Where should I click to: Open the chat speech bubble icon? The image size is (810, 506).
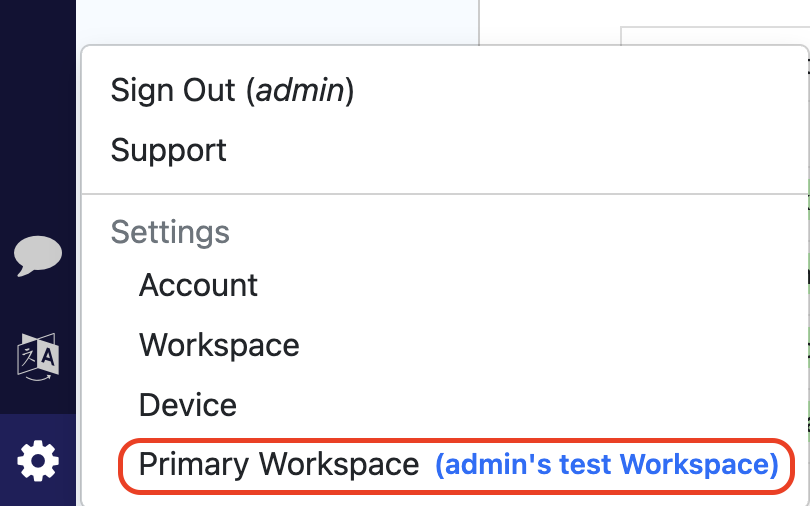coord(38,256)
